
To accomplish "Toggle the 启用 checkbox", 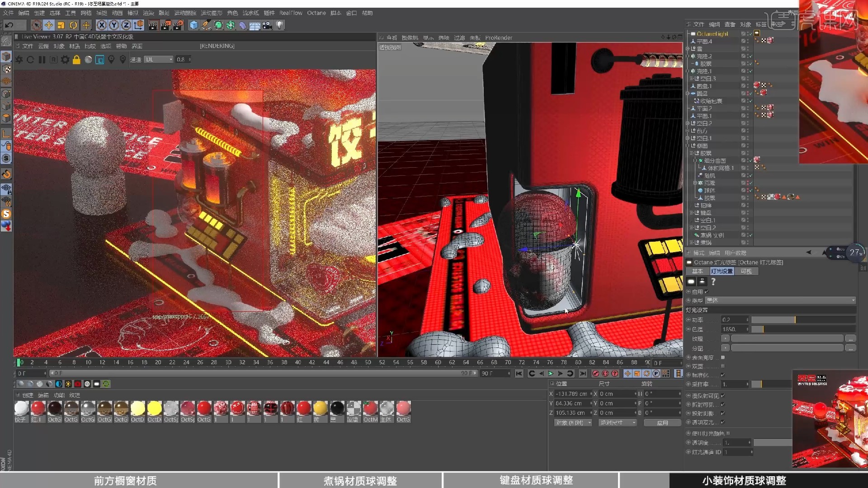I will pyautogui.click(x=706, y=292).
